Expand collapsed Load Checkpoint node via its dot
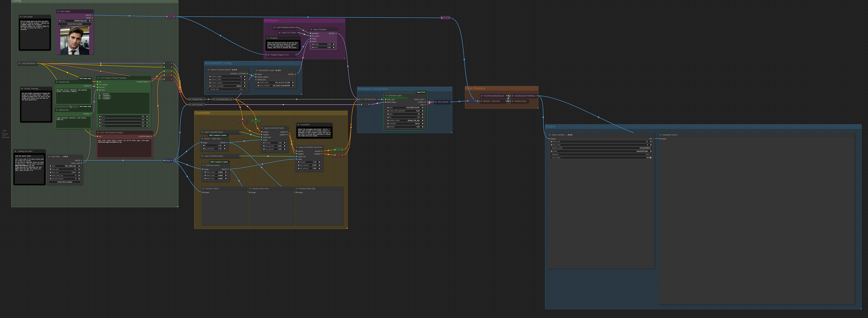The height and width of the screenshot is (318, 868). [19, 63]
